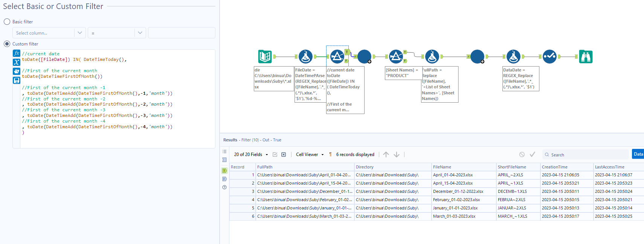644x244 pixels.
Task: Select the Custom filter radio button
Action: [x=7, y=44]
